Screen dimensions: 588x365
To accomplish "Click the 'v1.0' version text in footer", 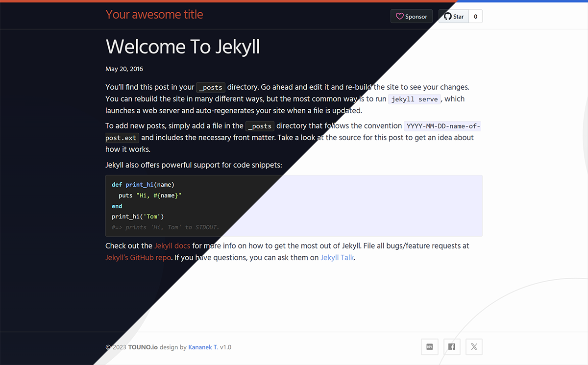I will [225, 347].
